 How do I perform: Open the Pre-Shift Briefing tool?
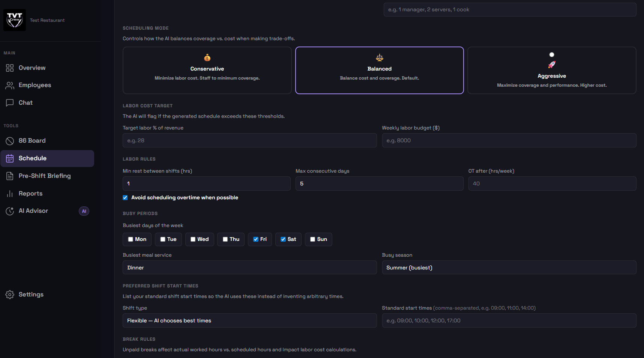coord(45,176)
